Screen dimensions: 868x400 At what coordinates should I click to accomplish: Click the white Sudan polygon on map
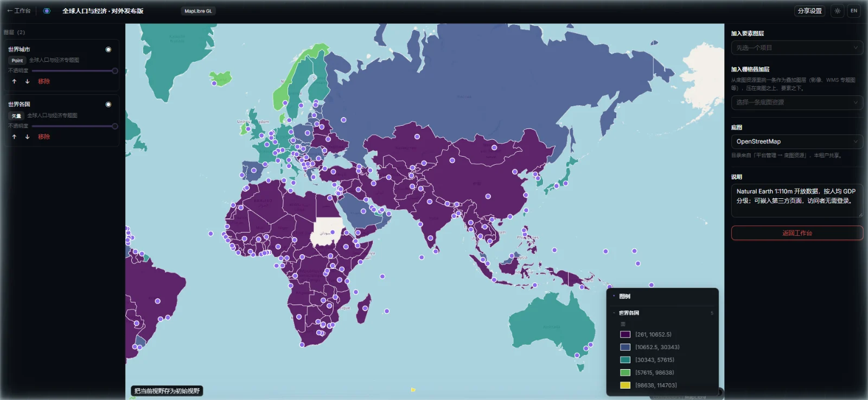point(327,231)
